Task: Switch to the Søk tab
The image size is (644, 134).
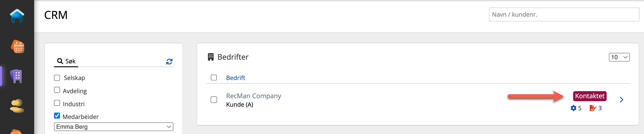Action: click(66, 61)
